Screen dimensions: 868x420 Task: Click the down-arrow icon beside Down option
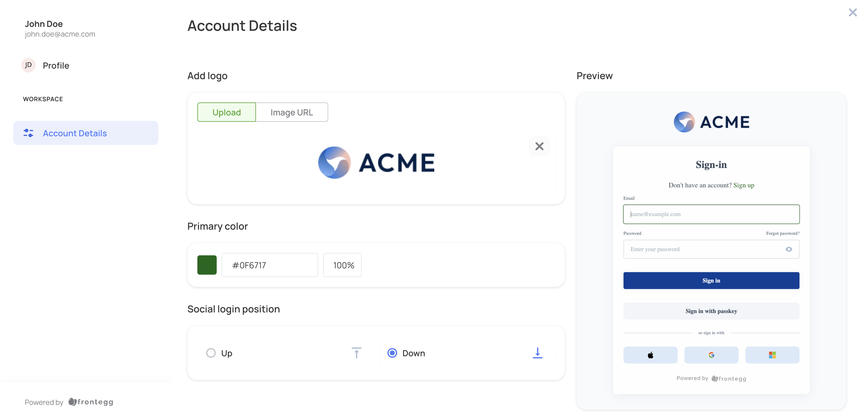point(537,353)
